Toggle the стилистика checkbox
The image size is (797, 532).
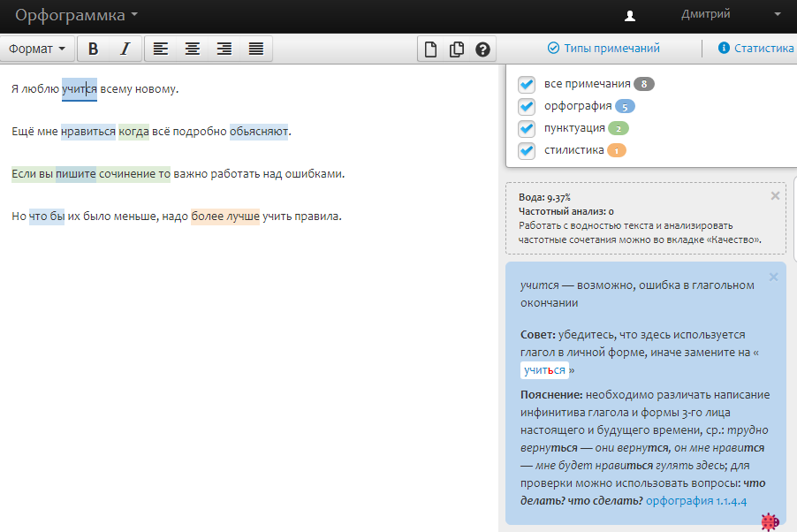(527, 150)
